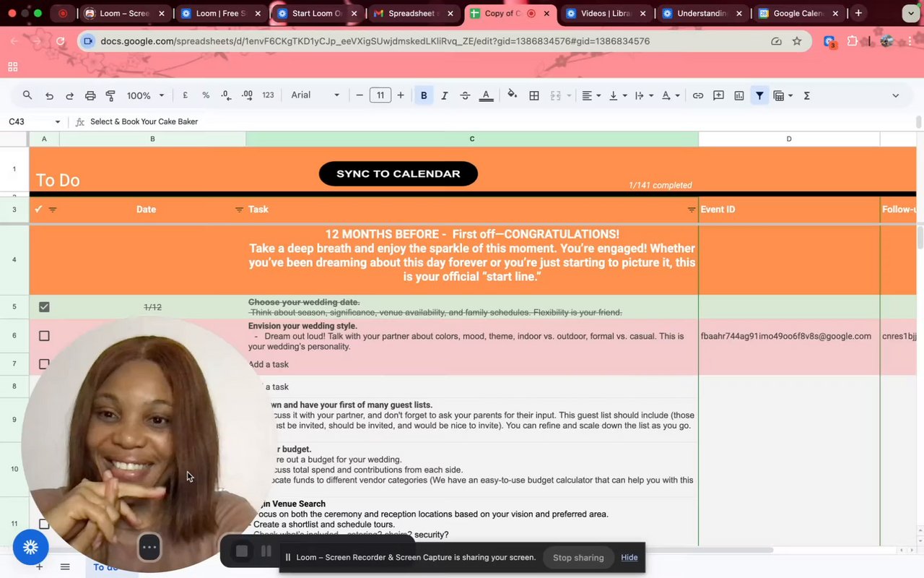Open the Arial font family dropdown
Screen dimensions: 924x578
coord(315,95)
